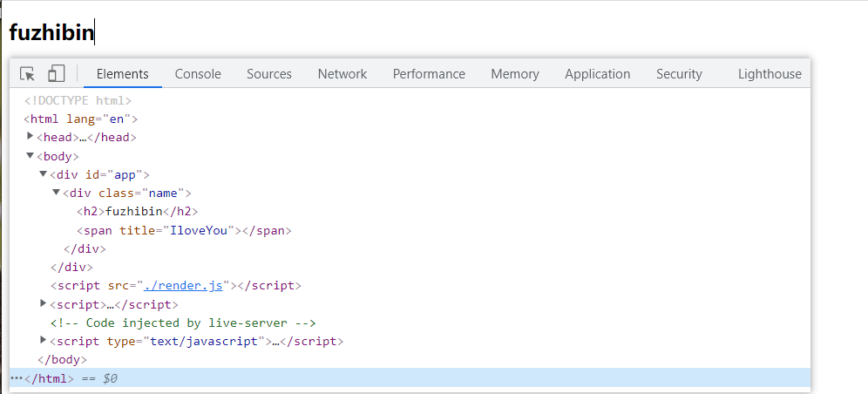Open the Lighthouse tab
The height and width of the screenshot is (394, 868).
click(x=770, y=74)
